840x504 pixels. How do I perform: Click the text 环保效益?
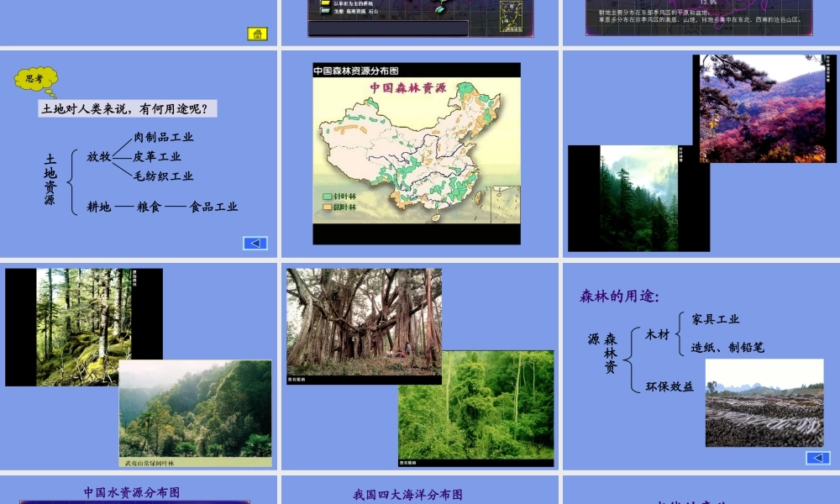(x=669, y=386)
